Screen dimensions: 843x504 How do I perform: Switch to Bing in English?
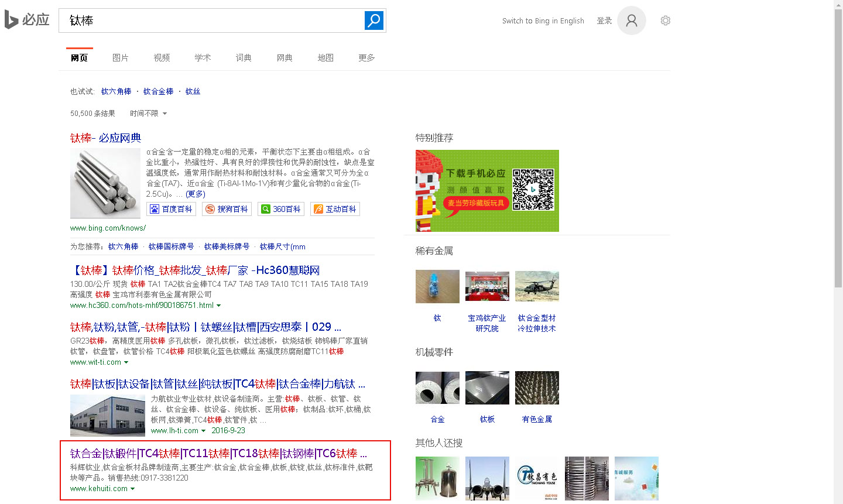[x=543, y=21]
